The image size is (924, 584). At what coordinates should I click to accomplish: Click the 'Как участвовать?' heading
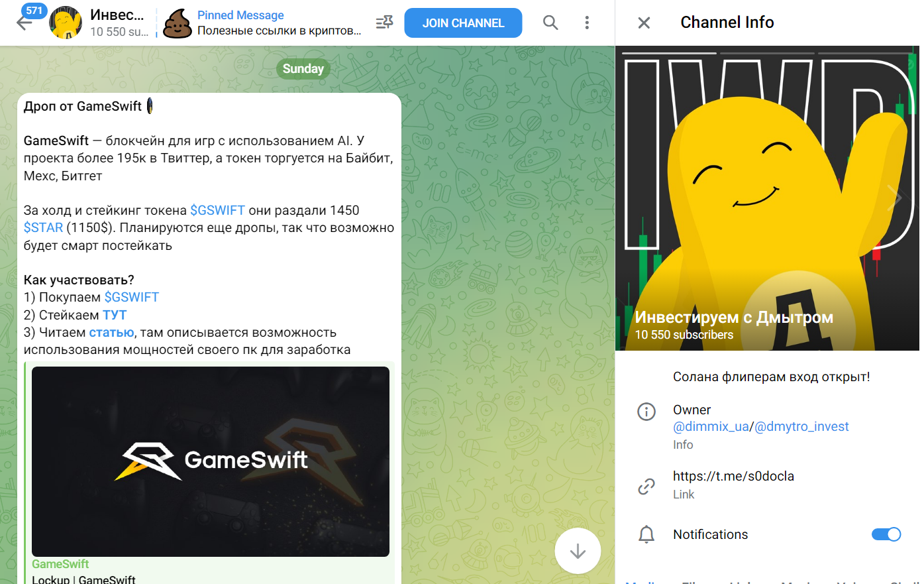(79, 280)
